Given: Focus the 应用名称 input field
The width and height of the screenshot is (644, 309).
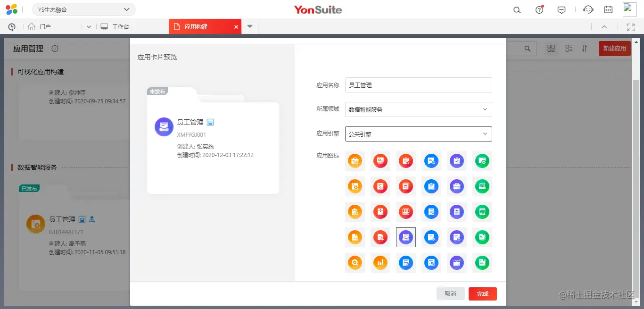Looking at the screenshot, I should point(419,85).
